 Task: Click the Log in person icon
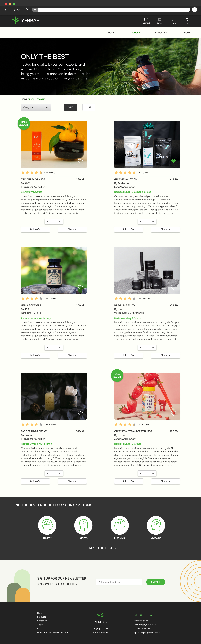click(174, 19)
